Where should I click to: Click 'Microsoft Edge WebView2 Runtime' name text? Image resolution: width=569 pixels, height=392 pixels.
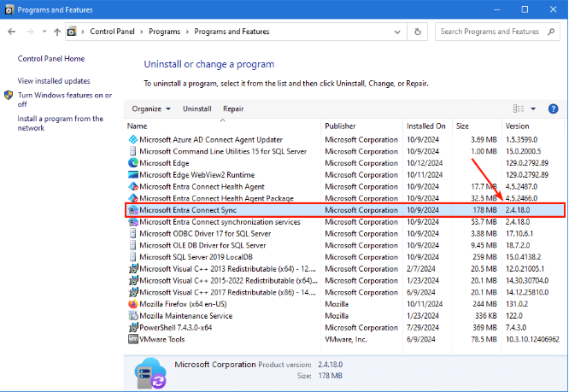197,175
